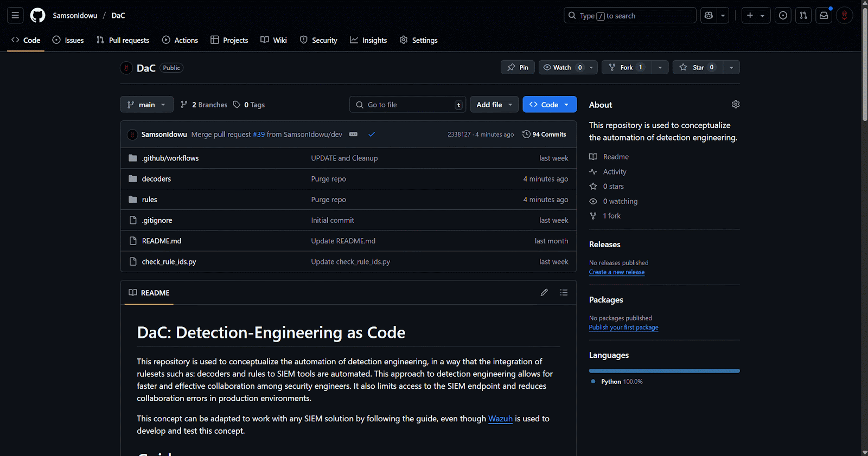Open the Wazuh link in README
The height and width of the screenshot is (456, 868).
pos(500,419)
